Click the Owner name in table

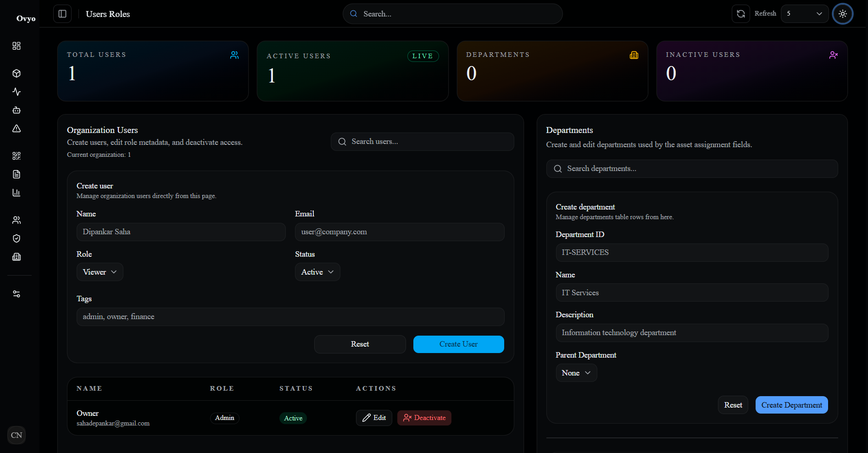[x=88, y=413]
